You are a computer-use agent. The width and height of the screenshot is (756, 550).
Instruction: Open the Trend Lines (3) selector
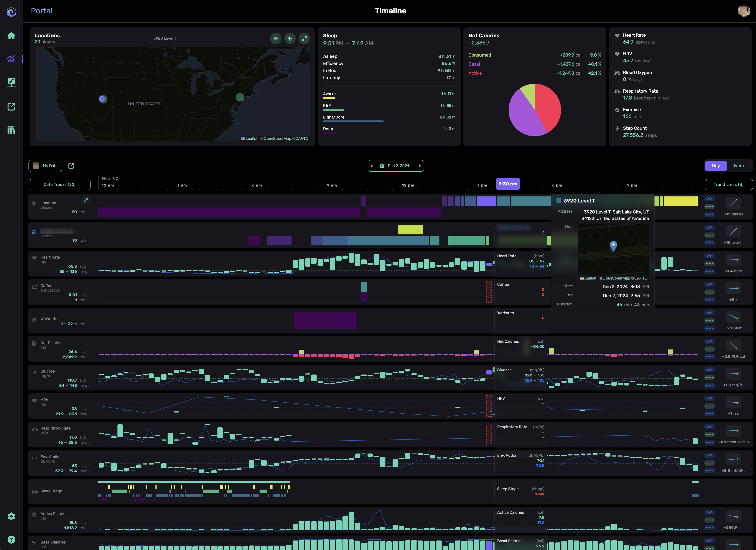[728, 185]
